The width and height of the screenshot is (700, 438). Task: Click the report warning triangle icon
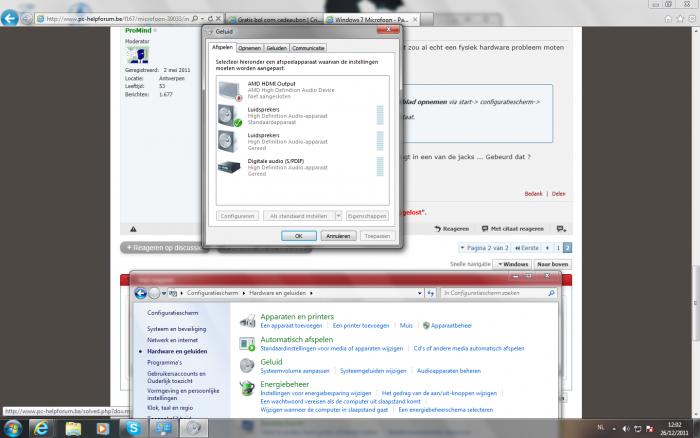(133, 229)
